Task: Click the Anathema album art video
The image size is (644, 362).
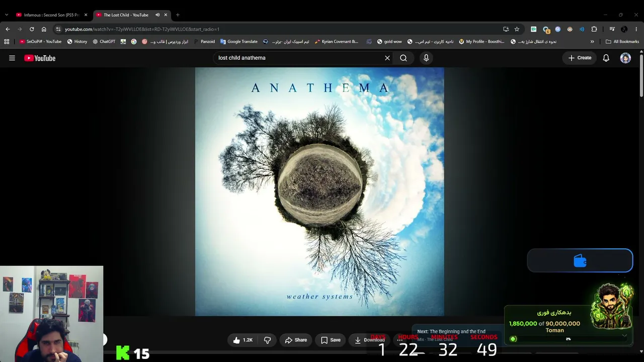Action: [319, 192]
